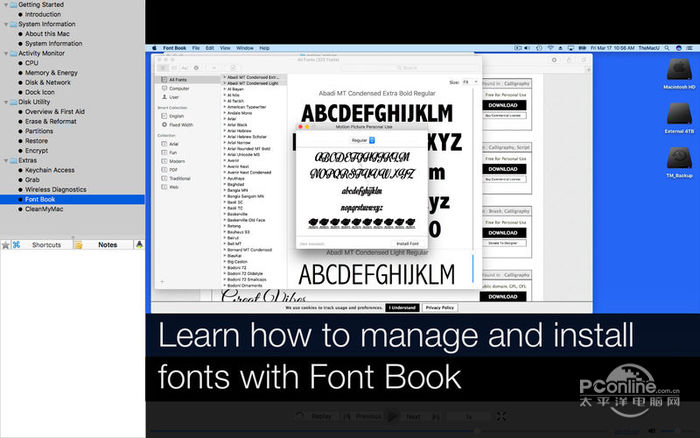The image size is (700, 438).
Task: Open the CPU lesson
Action: click(32, 63)
